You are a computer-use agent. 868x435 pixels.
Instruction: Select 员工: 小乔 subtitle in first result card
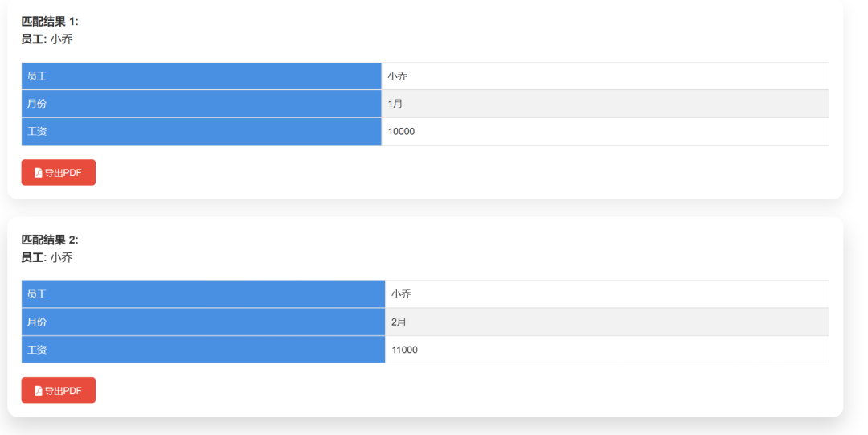(x=47, y=39)
